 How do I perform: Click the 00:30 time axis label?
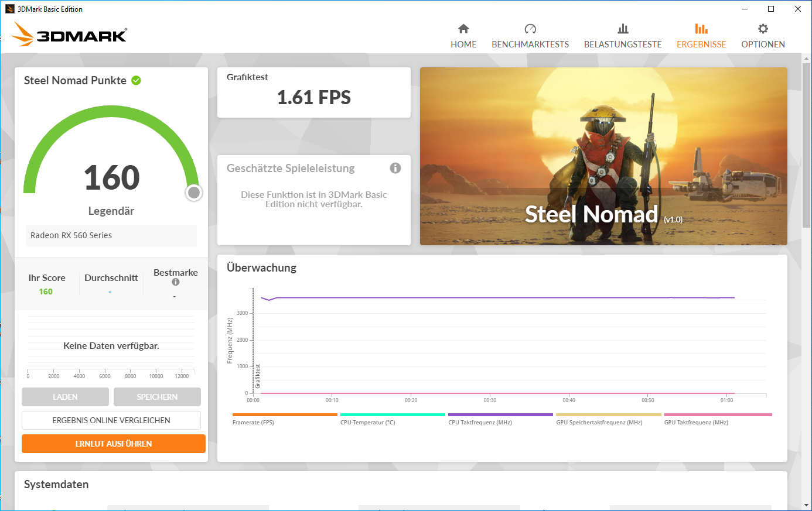coord(490,400)
